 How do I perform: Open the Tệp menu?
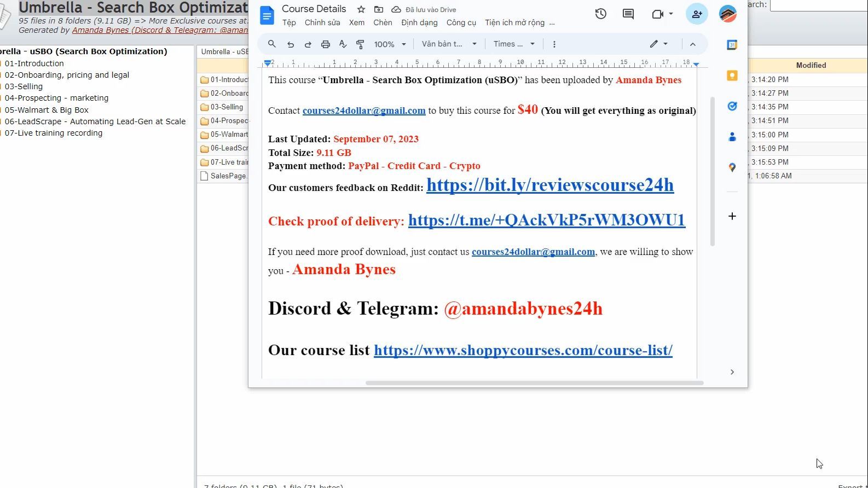289,22
